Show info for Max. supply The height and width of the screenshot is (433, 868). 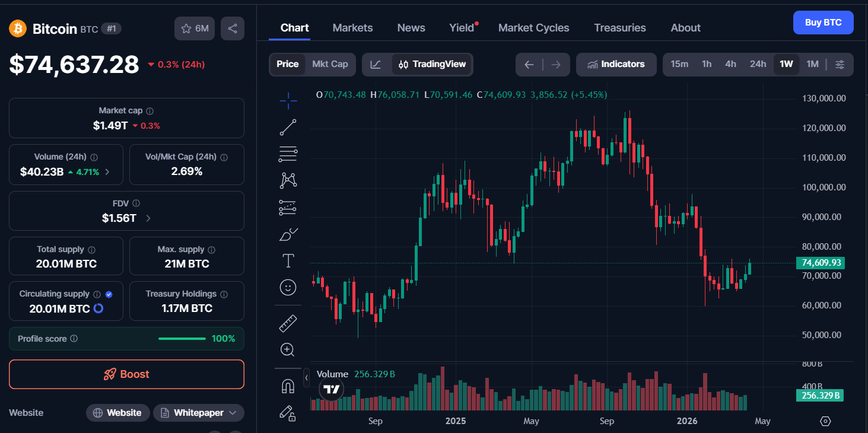click(x=212, y=250)
